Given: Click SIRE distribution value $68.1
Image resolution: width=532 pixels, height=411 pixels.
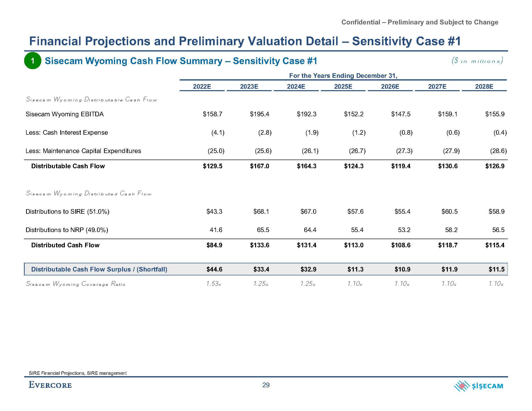Looking at the screenshot, I should pos(261,212).
